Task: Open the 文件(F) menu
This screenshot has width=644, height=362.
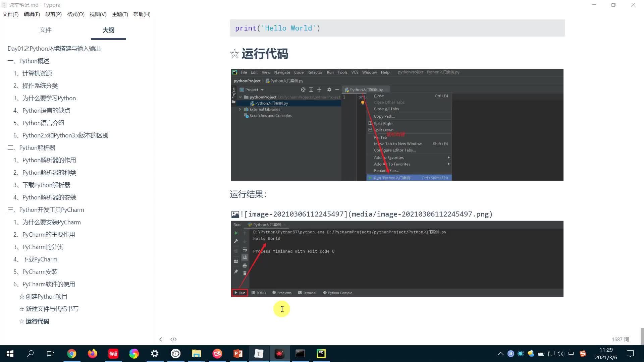Action: (10, 14)
